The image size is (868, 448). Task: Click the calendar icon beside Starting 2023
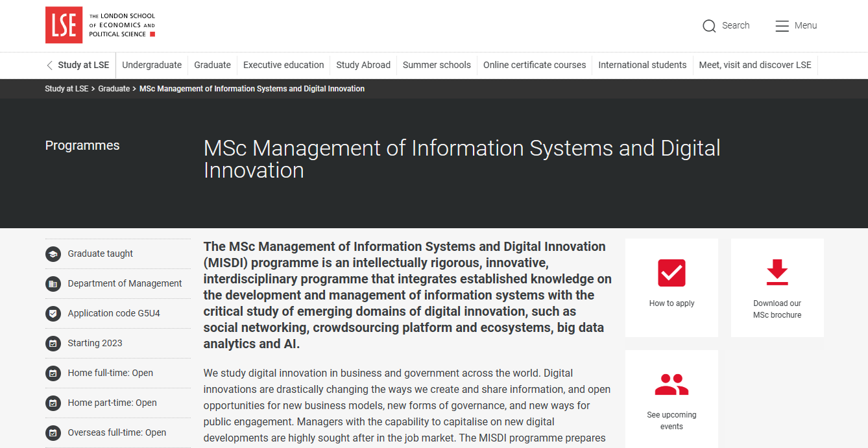coord(53,344)
